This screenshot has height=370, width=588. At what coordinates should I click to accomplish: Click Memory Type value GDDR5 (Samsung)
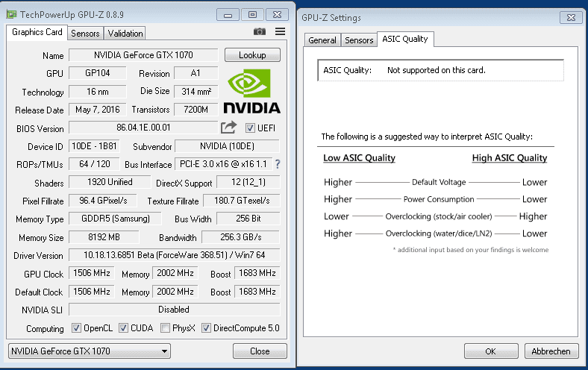115,219
